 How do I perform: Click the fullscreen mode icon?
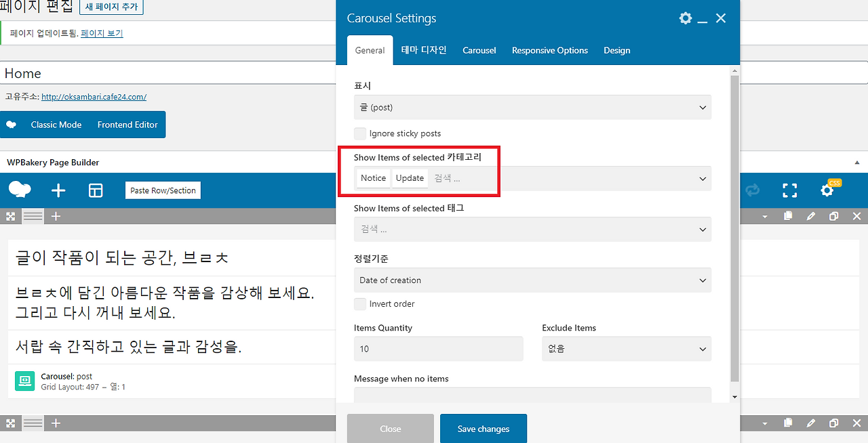tap(789, 190)
